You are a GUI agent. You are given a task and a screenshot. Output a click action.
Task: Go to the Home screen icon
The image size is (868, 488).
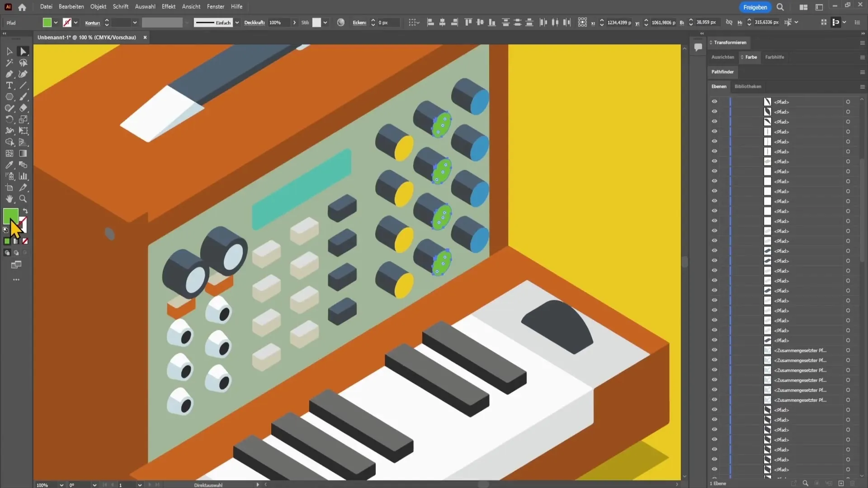(x=22, y=7)
